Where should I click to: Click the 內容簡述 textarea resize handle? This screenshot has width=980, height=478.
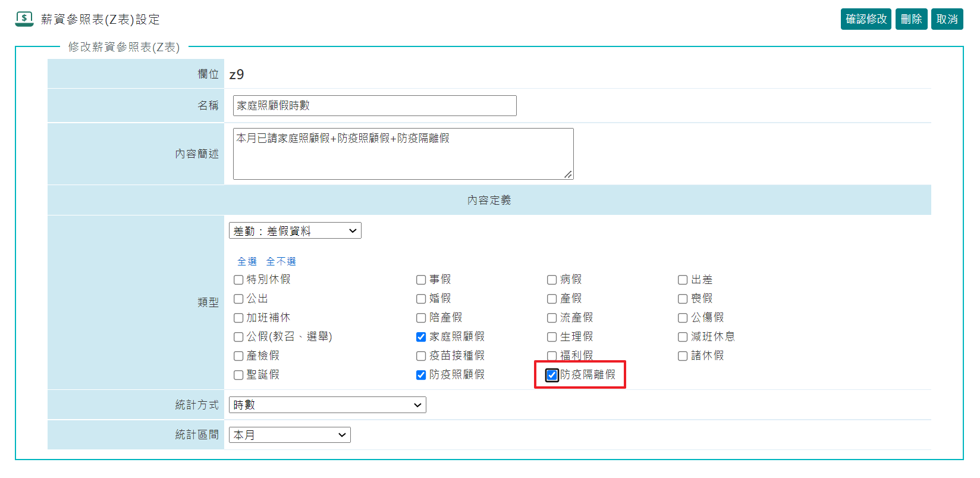tap(568, 174)
